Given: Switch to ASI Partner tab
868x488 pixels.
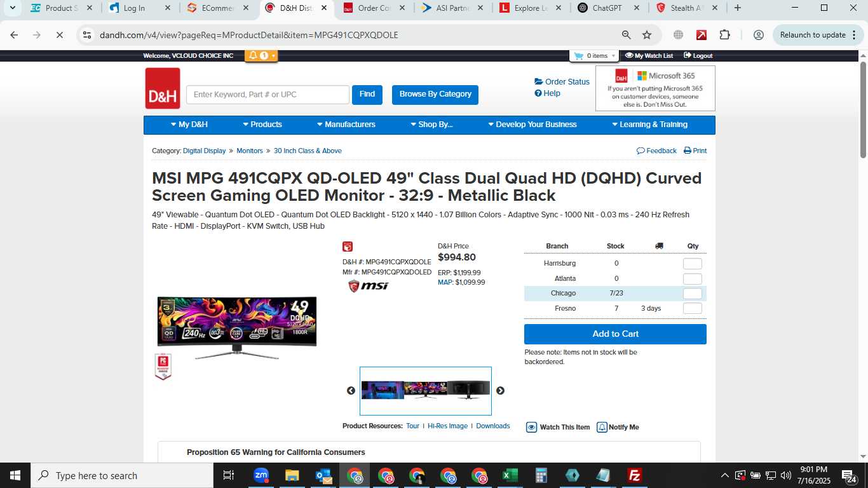Looking at the screenshot, I should pyautogui.click(x=452, y=8).
